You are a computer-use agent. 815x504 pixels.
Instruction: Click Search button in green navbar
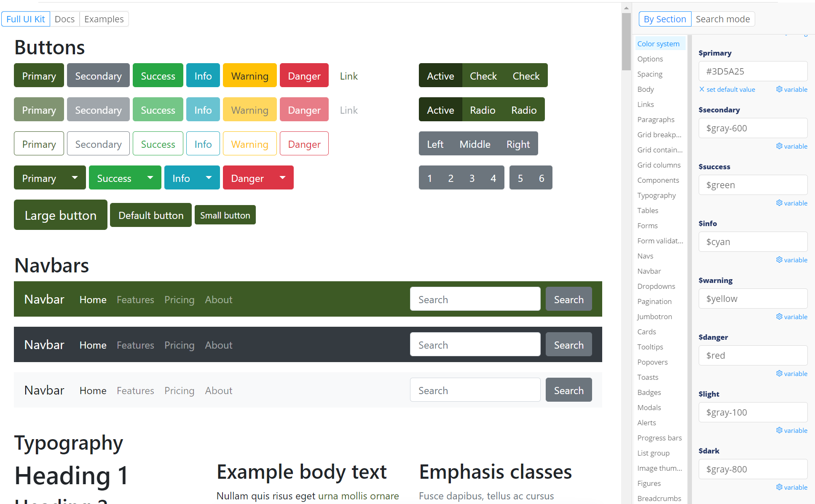(x=569, y=299)
